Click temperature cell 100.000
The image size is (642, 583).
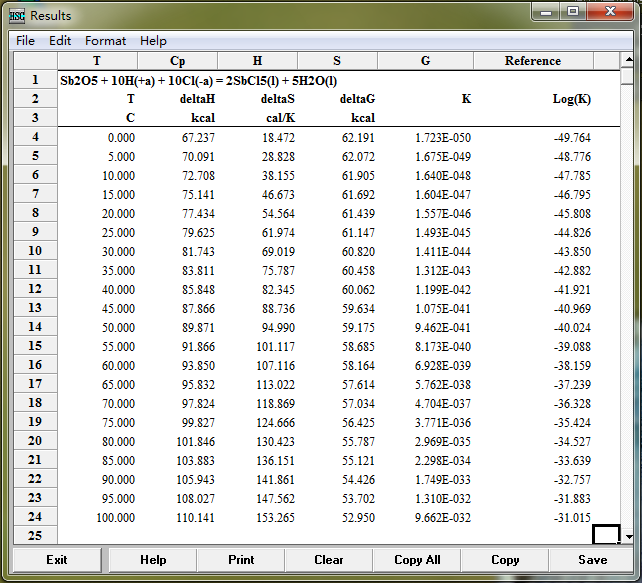115,517
